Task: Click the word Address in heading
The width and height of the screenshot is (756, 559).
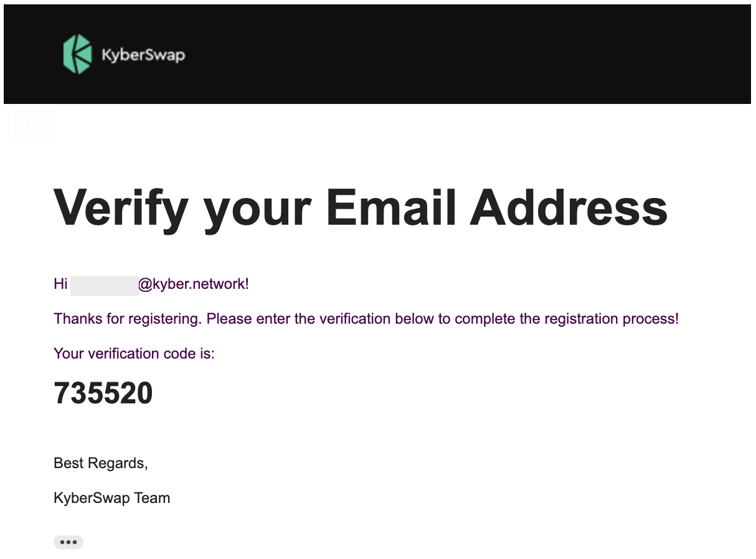Action: 569,208
